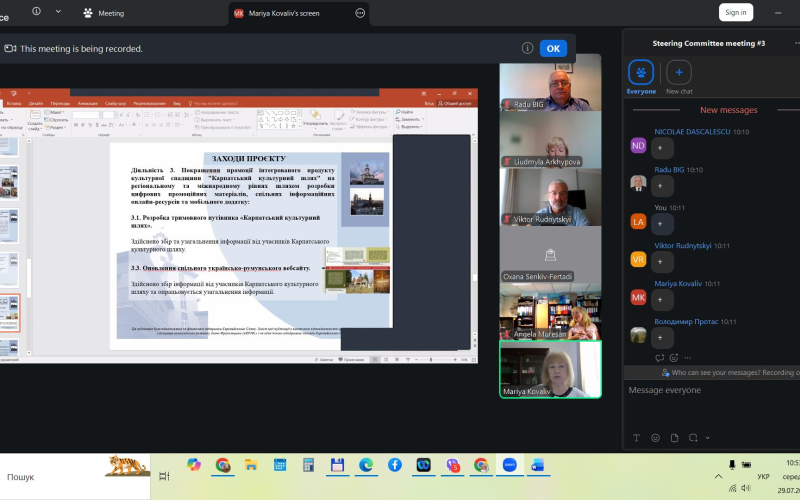
Task: Open Mariya Kovaliv's screen tab
Action: click(x=284, y=13)
